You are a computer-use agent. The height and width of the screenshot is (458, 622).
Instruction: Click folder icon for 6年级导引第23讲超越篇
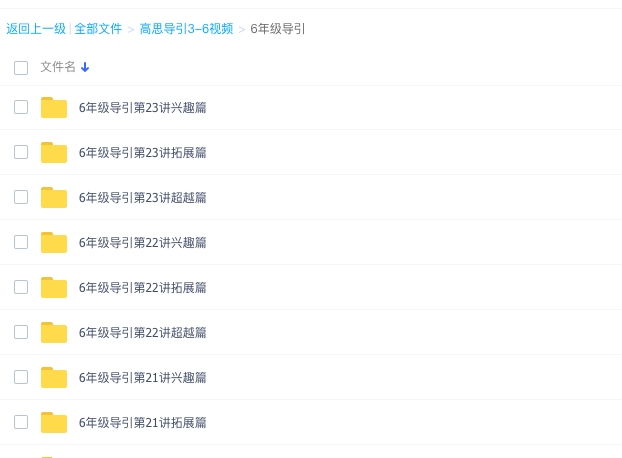[54, 197]
